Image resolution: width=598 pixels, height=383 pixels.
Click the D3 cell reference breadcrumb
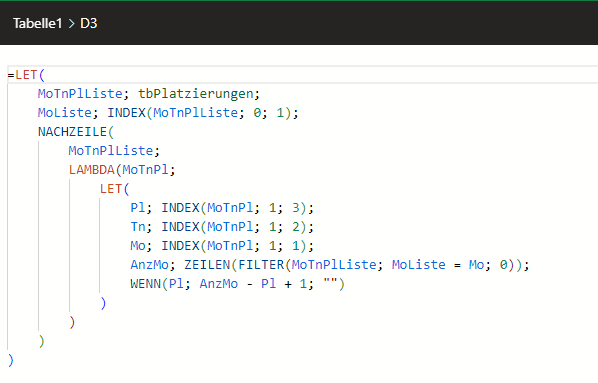88,24
